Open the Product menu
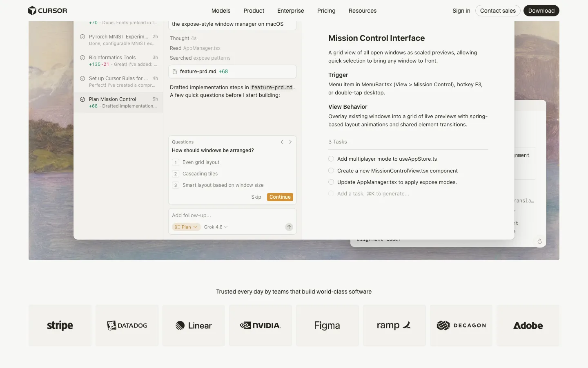 [254, 11]
